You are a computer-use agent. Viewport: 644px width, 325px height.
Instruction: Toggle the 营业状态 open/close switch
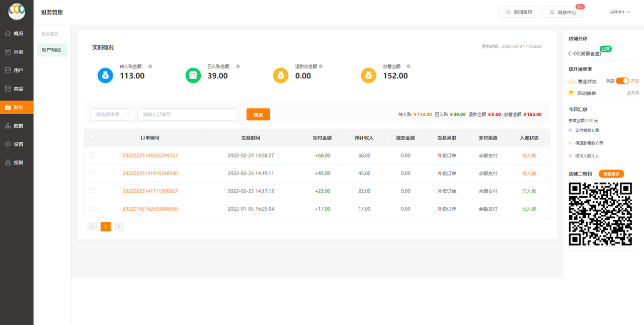point(622,81)
